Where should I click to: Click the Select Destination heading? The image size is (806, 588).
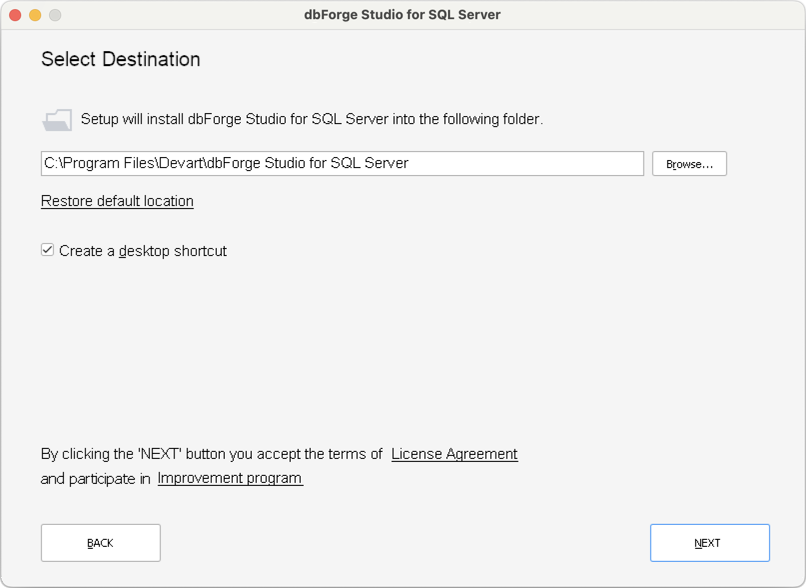click(120, 59)
